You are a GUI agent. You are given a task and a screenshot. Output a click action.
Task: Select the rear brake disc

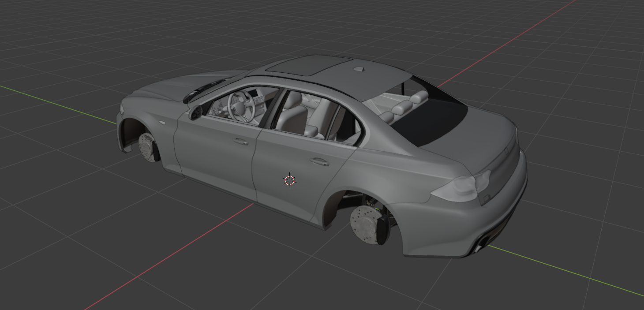[366, 224]
